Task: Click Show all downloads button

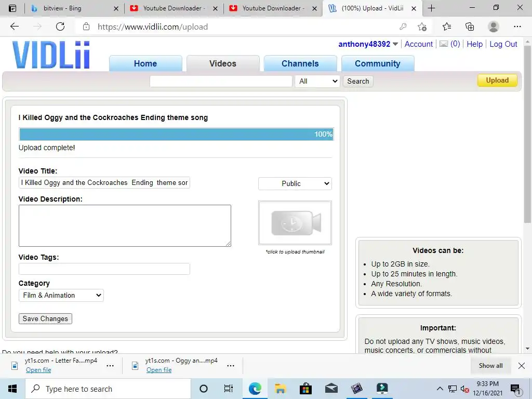Action: coord(490,365)
